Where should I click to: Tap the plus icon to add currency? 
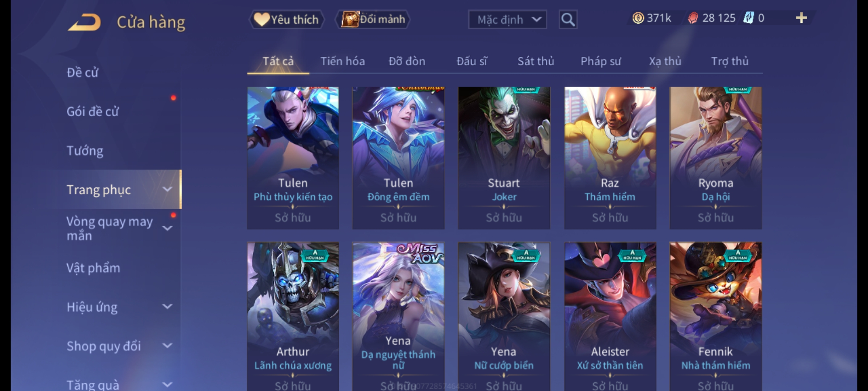point(801,18)
